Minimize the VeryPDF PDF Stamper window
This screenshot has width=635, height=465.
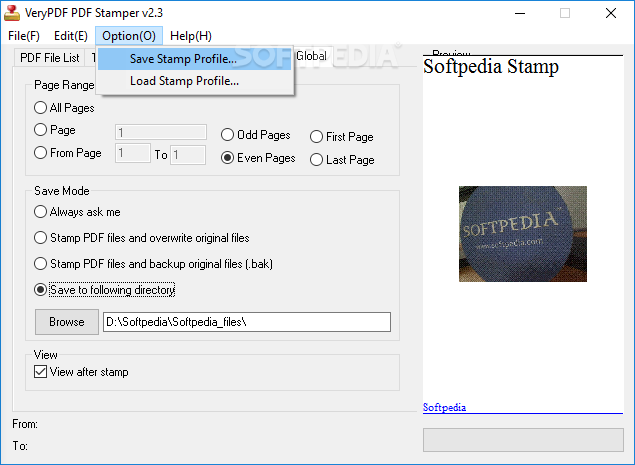point(520,13)
